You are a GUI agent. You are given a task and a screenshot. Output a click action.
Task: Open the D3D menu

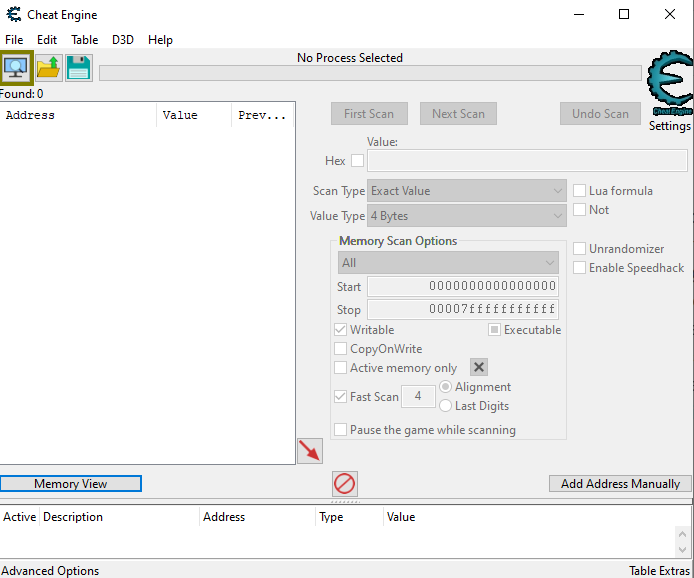pos(122,40)
